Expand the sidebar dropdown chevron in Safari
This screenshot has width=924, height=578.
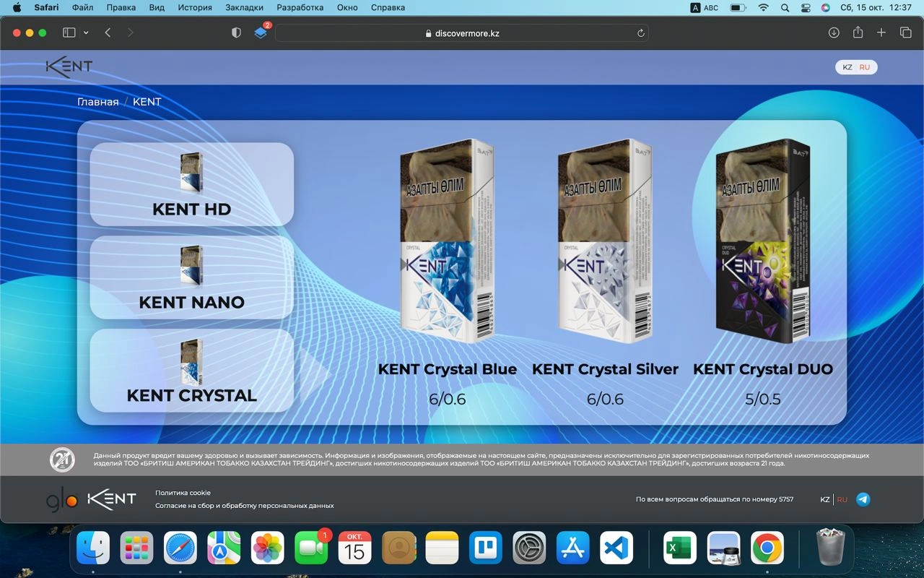(86, 33)
